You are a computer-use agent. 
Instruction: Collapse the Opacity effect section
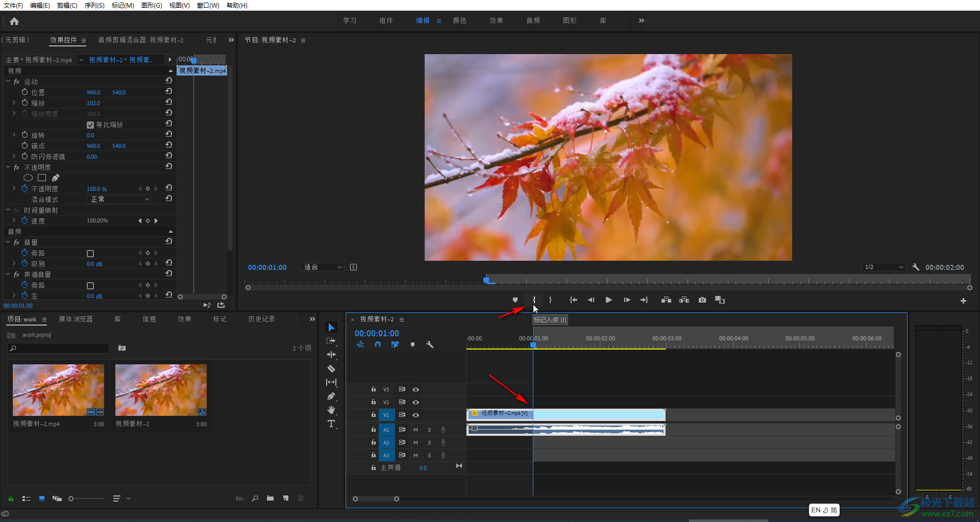[8, 167]
